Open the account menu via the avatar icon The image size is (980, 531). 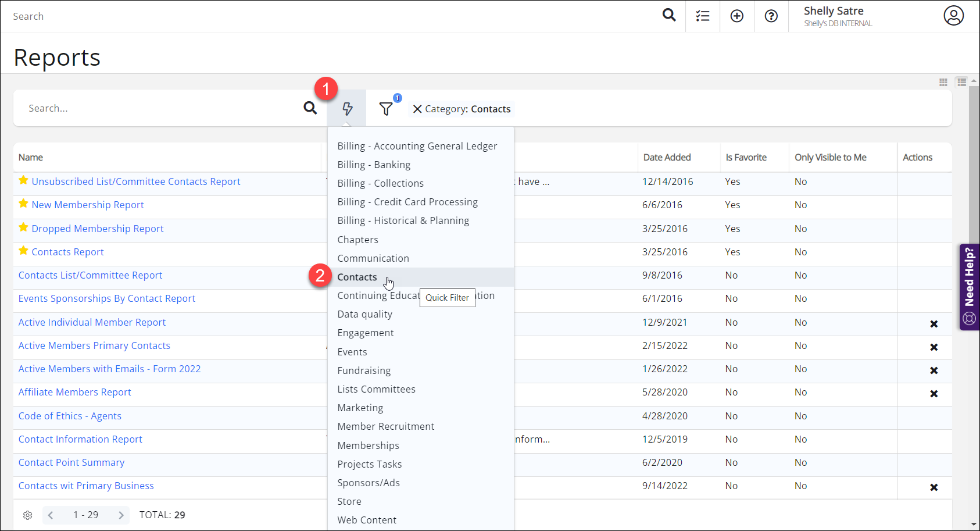click(x=953, y=16)
